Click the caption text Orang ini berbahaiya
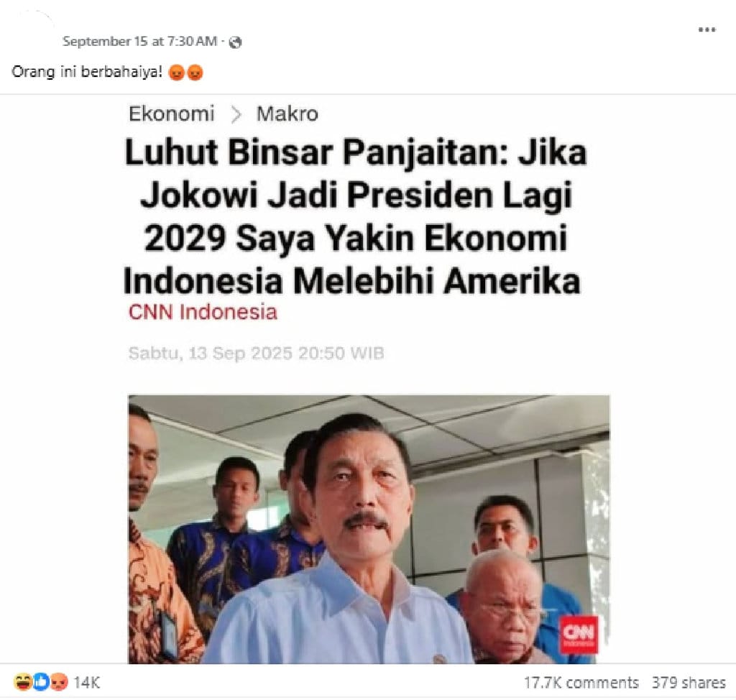Viewport: 736px width, 700px height. [x=87, y=72]
